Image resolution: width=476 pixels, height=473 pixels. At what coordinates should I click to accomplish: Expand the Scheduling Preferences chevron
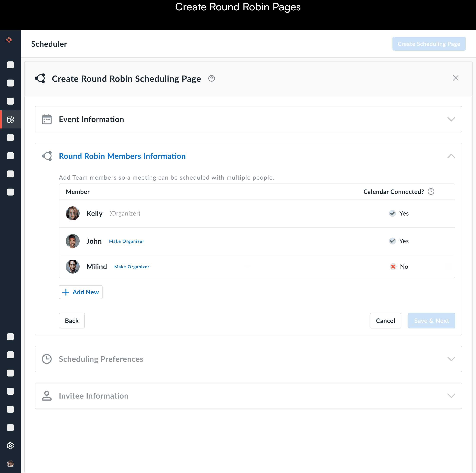click(x=451, y=359)
